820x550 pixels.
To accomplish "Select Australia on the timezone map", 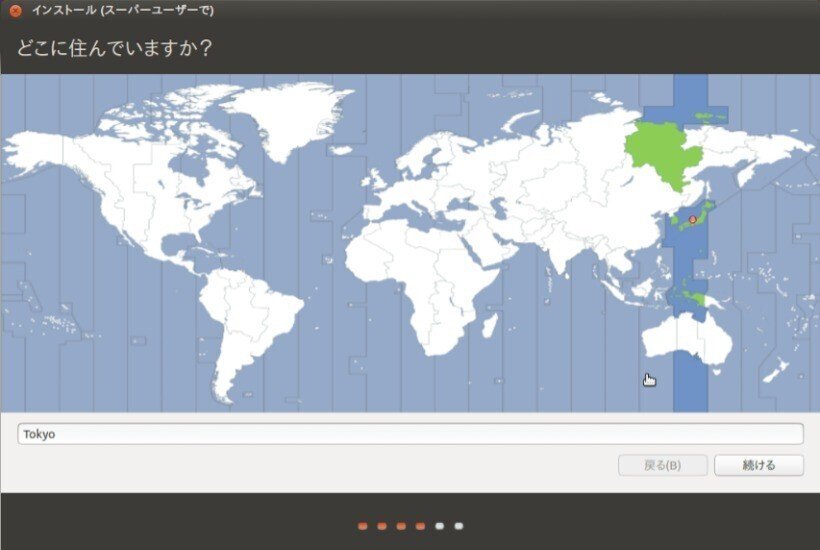I will pos(685,337).
